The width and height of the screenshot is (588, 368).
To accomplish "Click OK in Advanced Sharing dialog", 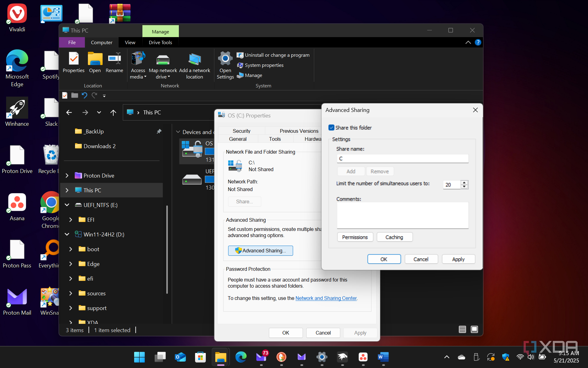I will pyautogui.click(x=384, y=259).
